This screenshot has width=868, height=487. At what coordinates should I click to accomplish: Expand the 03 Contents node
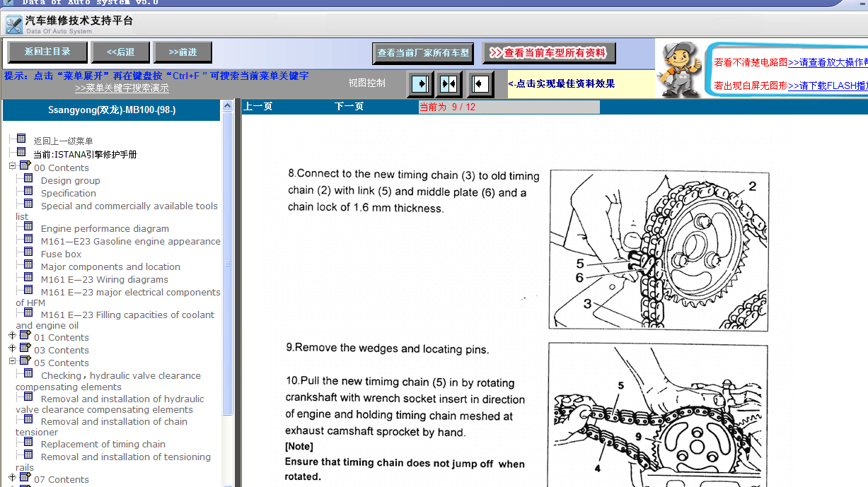click(x=12, y=349)
